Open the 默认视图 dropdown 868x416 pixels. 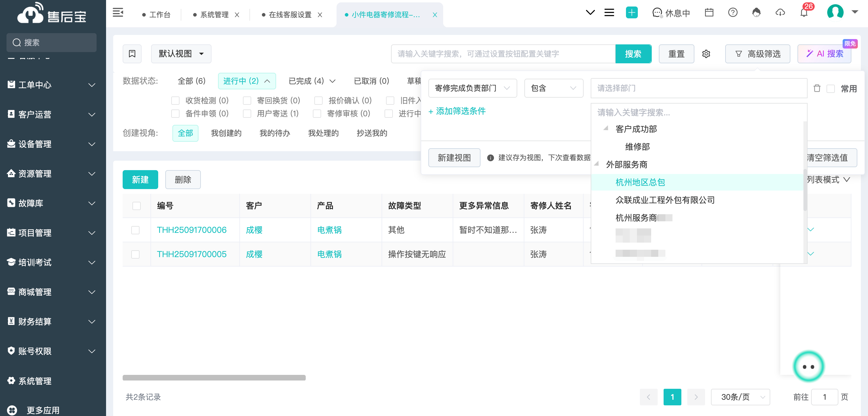[x=181, y=54]
